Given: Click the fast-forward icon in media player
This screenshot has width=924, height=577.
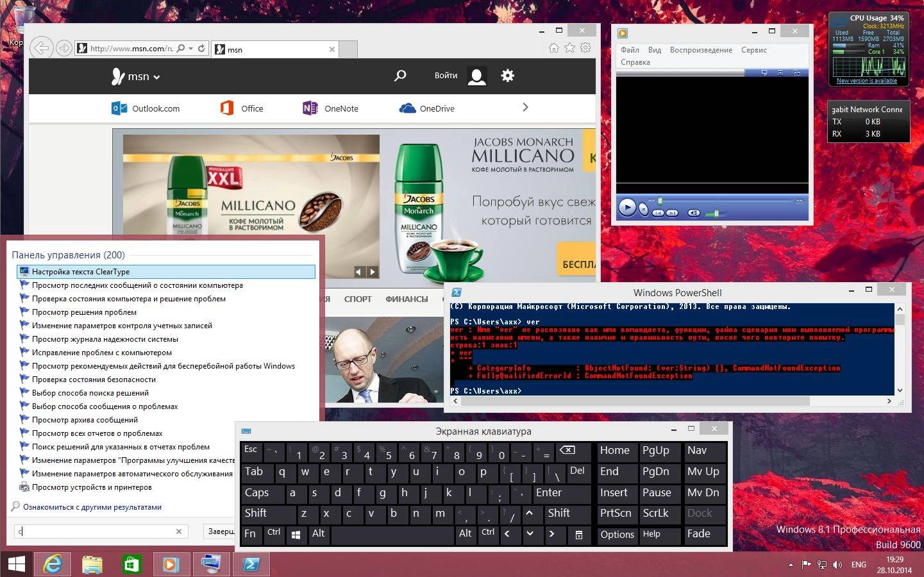Looking at the screenshot, I should pyautogui.click(x=799, y=201).
